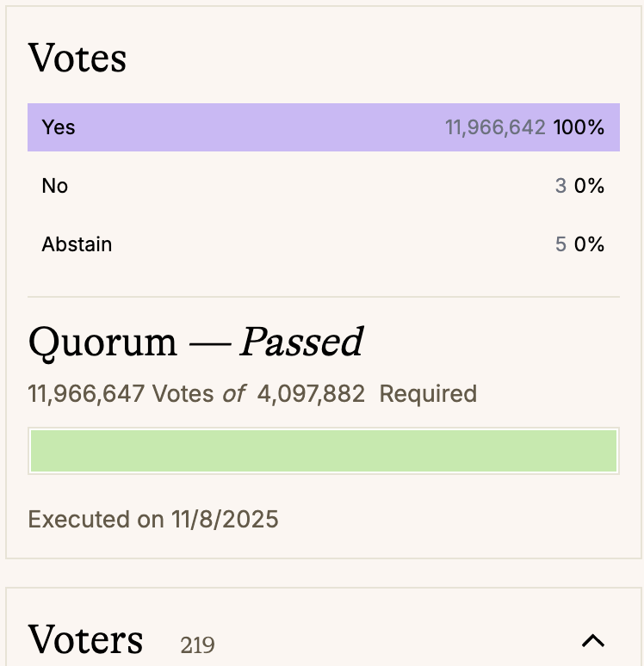Click the 0% percentage in Abstain row

click(x=590, y=244)
